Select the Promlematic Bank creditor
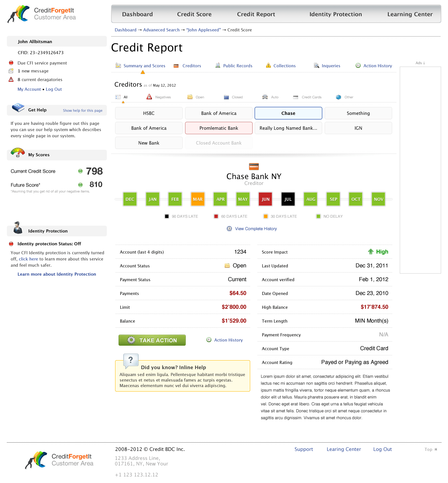This screenshot has width=448, height=483. [x=219, y=128]
